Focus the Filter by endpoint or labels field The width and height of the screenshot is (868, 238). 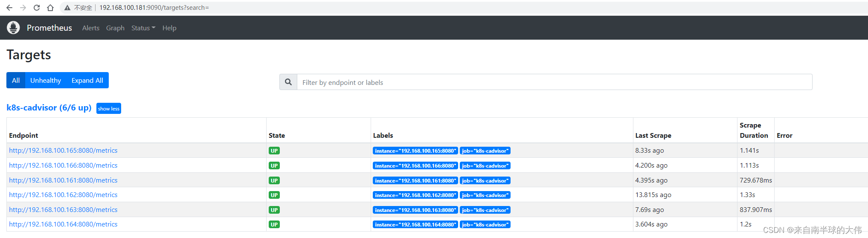[554, 82]
